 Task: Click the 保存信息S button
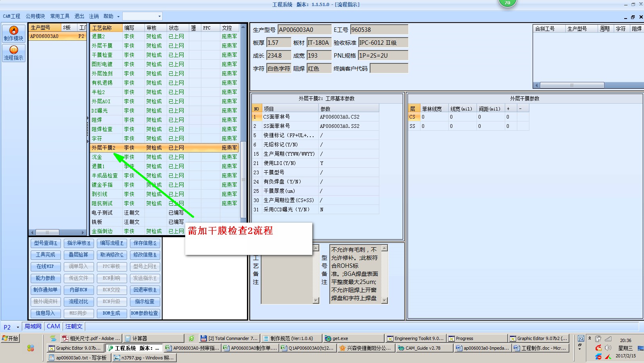pos(145,243)
